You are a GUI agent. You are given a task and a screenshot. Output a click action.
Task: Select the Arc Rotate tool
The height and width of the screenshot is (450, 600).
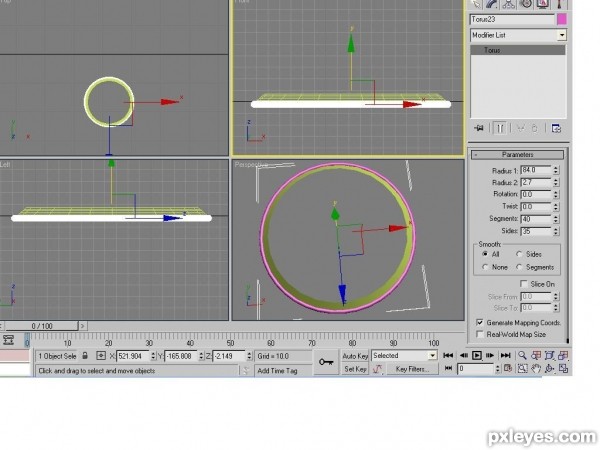550,368
